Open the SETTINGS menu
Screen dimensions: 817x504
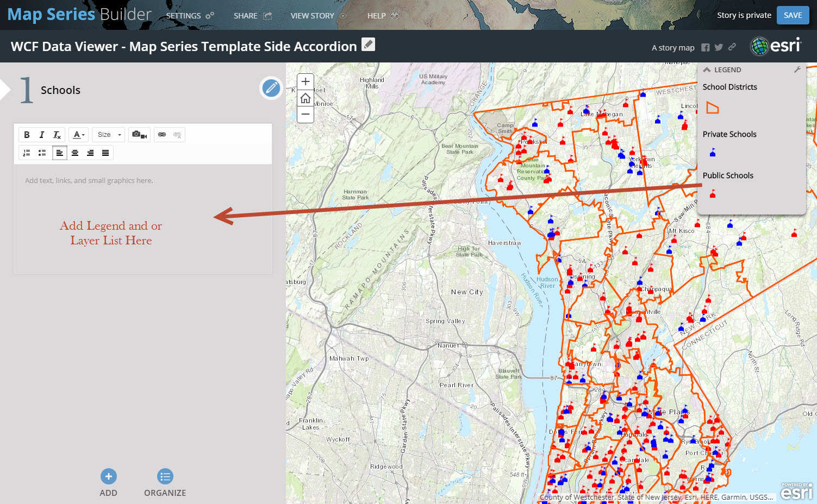[x=190, y=16]
